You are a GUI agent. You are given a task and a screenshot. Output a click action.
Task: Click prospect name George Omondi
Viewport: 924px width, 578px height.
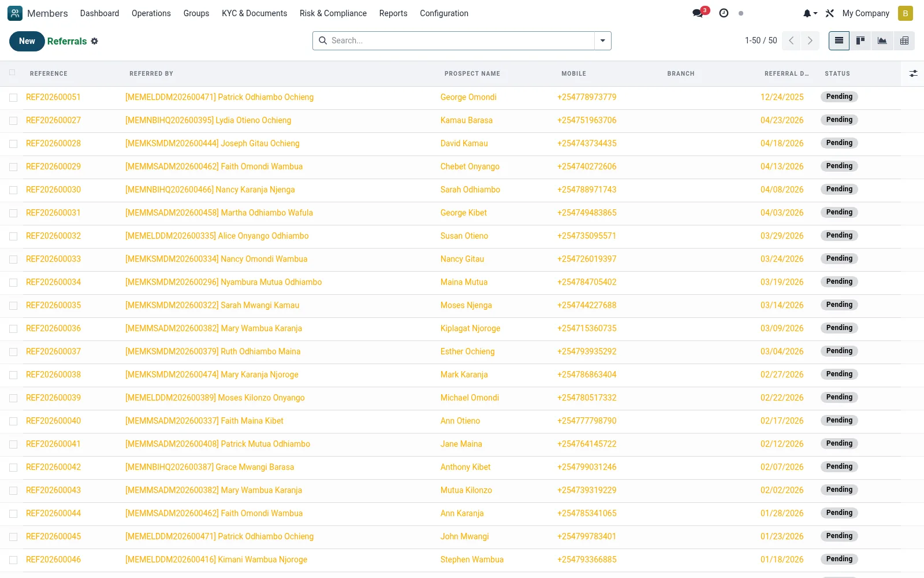coord(468,97)
